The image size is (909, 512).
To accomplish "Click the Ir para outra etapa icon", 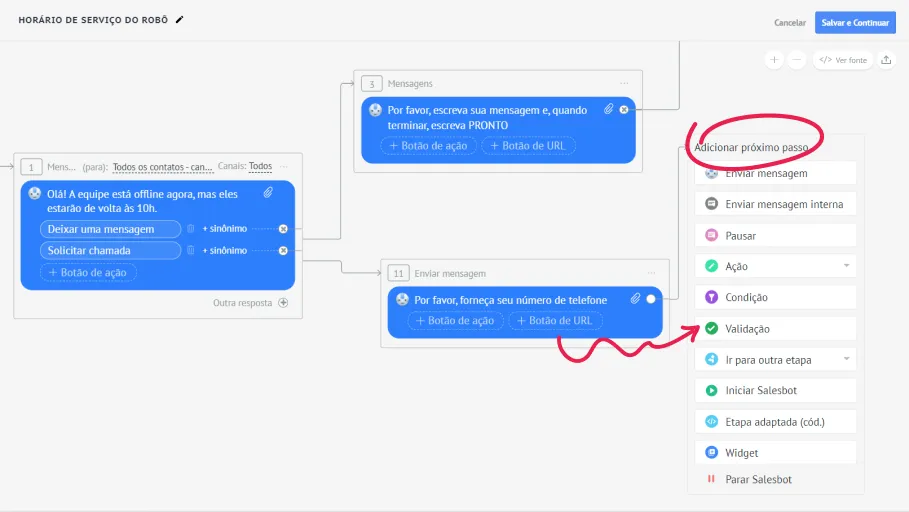I will [711, 360].
